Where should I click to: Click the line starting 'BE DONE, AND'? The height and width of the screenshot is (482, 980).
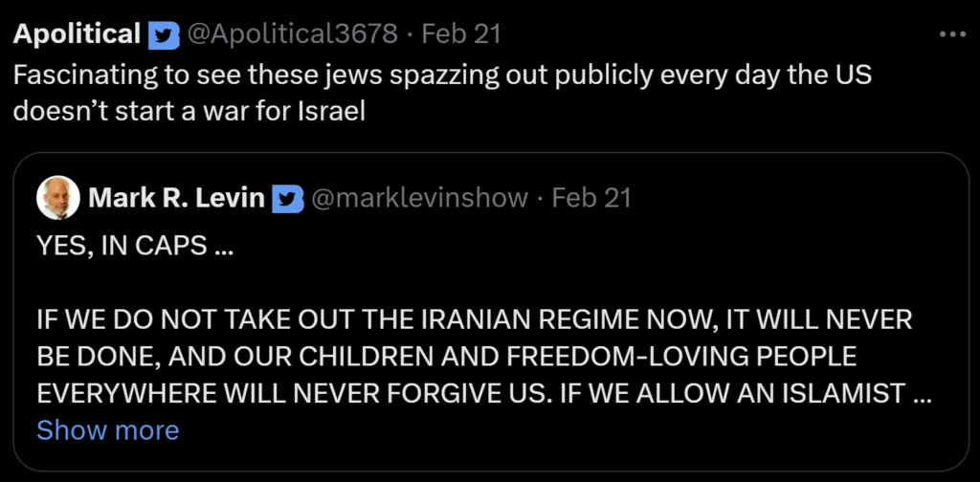click(446, 356)
